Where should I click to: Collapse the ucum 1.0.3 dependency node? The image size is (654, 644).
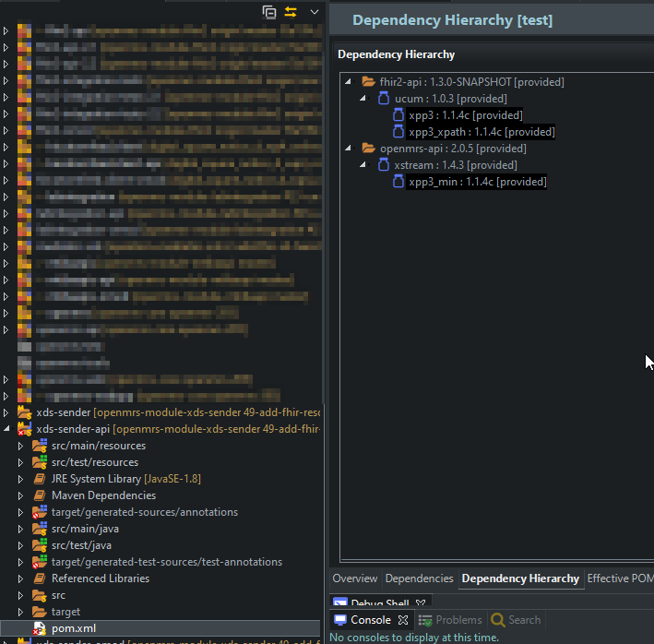pos(363,98)
